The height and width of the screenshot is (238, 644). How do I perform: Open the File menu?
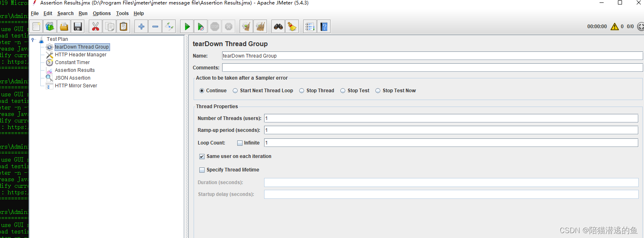pyautogui.click(x=35, y=13)
